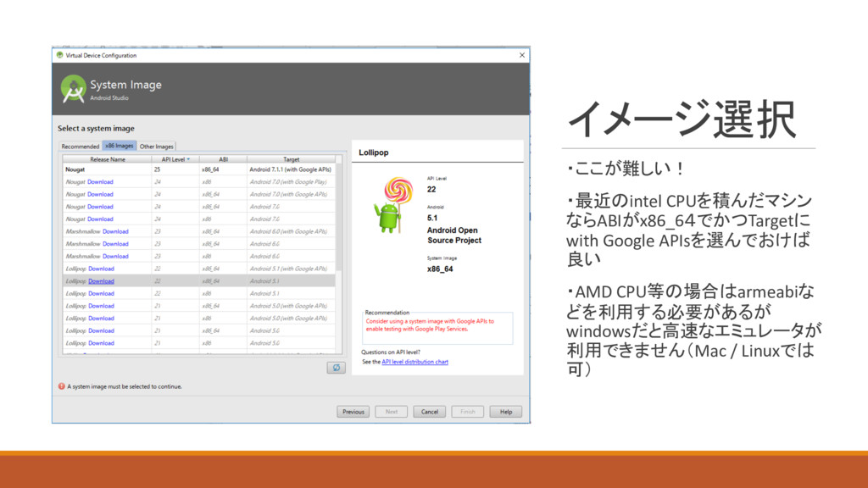
Task: Select the x86 Images tab
Action: 119,146
